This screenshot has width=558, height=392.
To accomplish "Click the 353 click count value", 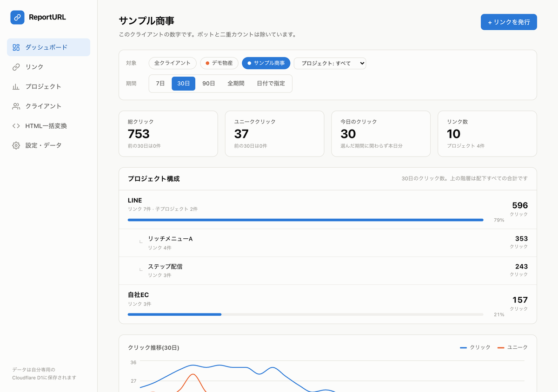I will pos(521,239).
